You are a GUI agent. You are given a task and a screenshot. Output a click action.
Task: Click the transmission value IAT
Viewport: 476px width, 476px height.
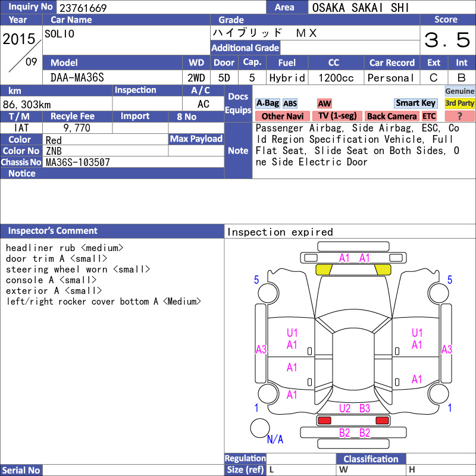click(x=21, y=128)
